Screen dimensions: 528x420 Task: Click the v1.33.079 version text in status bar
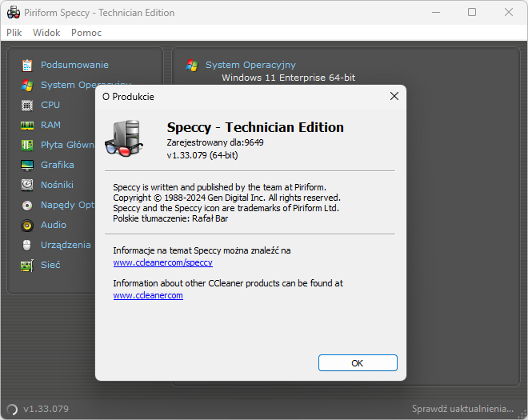click(x=46, y=409)
